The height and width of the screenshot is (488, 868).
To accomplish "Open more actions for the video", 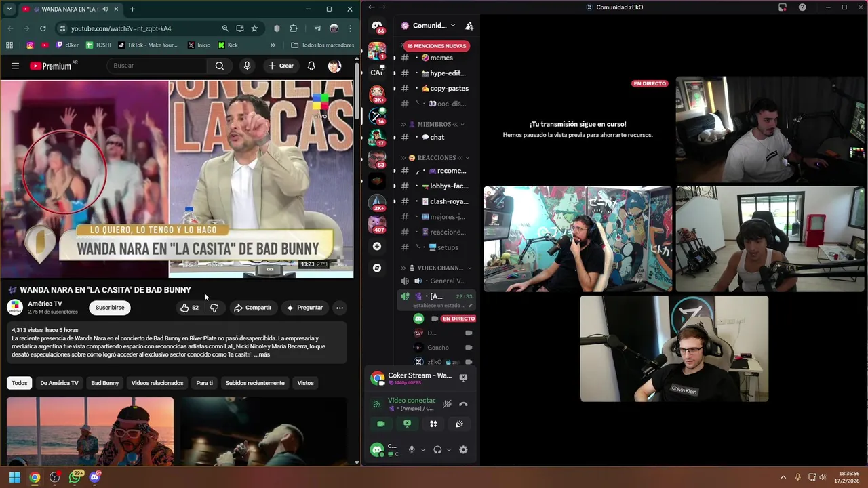I will point(340,308).
